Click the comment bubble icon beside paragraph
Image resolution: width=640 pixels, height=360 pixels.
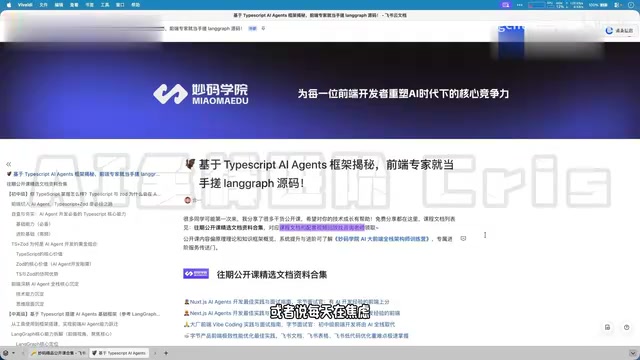point(463,238)
